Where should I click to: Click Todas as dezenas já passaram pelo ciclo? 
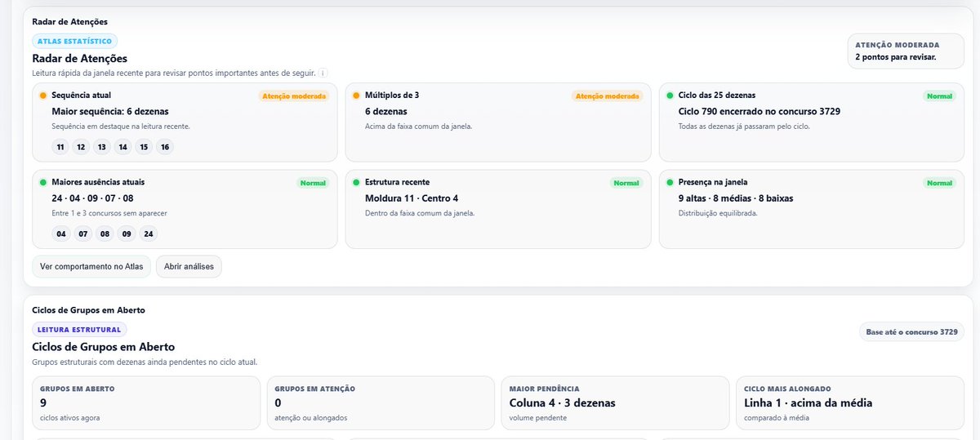(742, 127)
